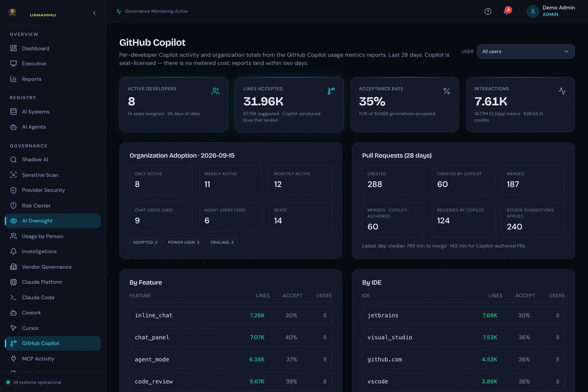Click the POWER USER: 3 chip
The height and width of the screenshot is (392, 588).
(184, 242)
